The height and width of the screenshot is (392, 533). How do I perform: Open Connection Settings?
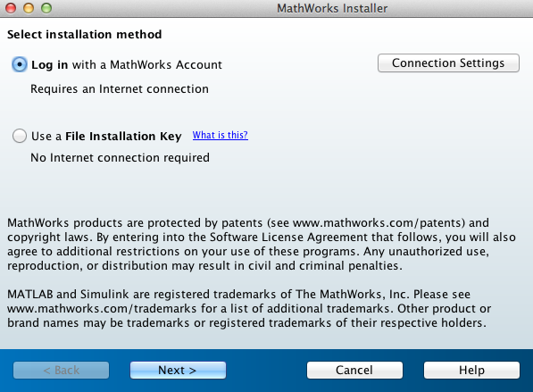[448, 63]
